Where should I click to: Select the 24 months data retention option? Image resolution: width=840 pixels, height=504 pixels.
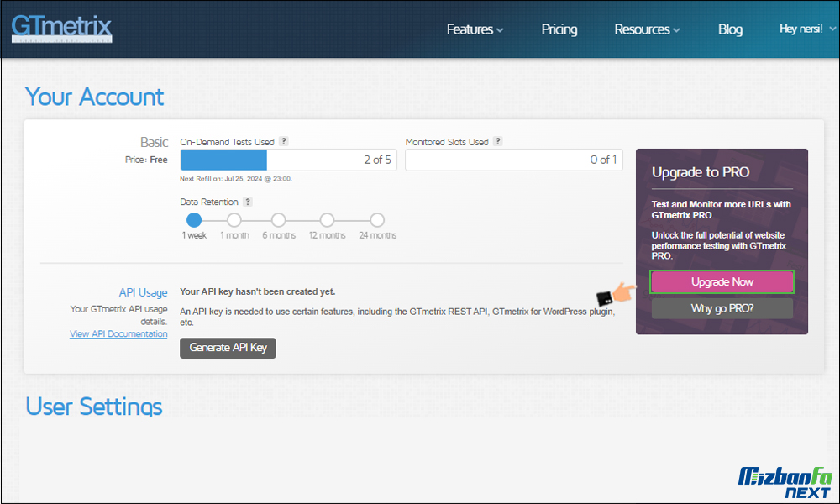click(x=377, y=220)
